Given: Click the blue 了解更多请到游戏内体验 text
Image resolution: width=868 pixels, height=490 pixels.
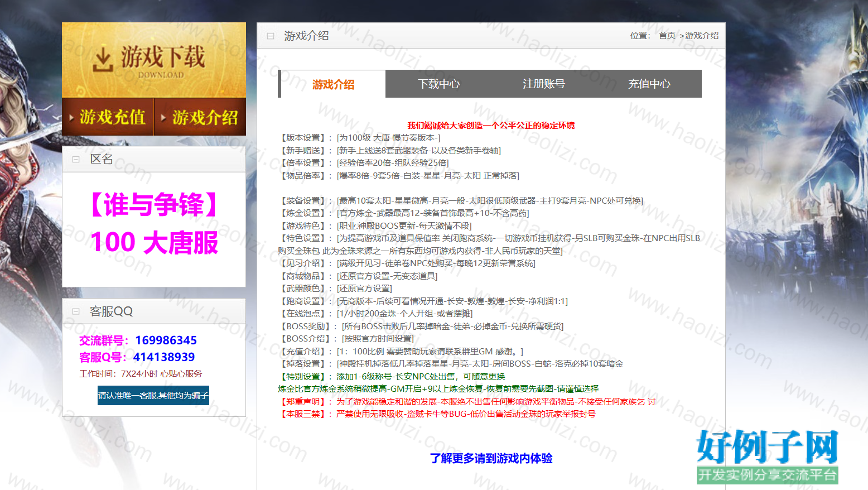Looking at the screenshot, I should pyautogui.click(x=491, y=458).
